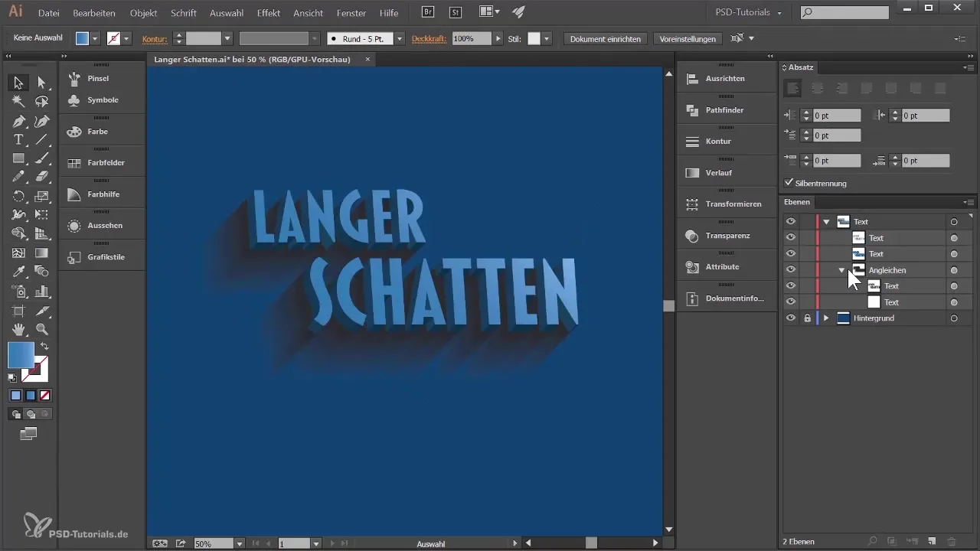Select the Lasso tool
The height and width of the screenshot is (551, 980).
click(x=42, y=101)
